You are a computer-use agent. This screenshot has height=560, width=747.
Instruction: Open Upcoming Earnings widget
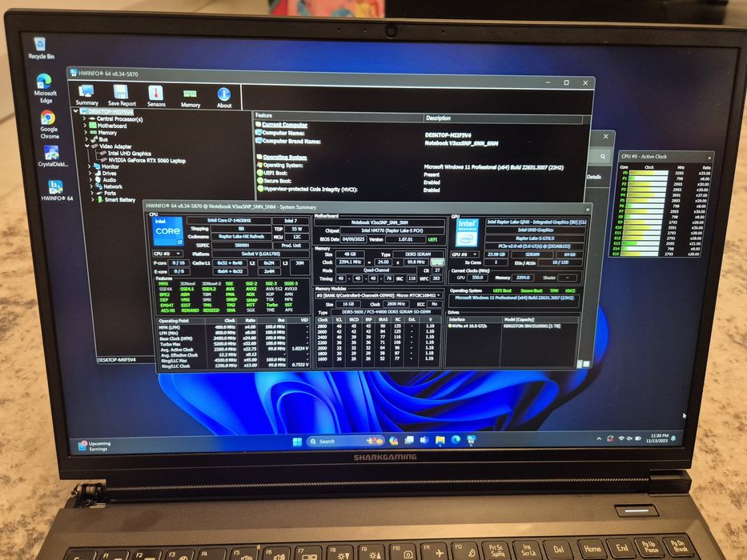coord(94,446)
